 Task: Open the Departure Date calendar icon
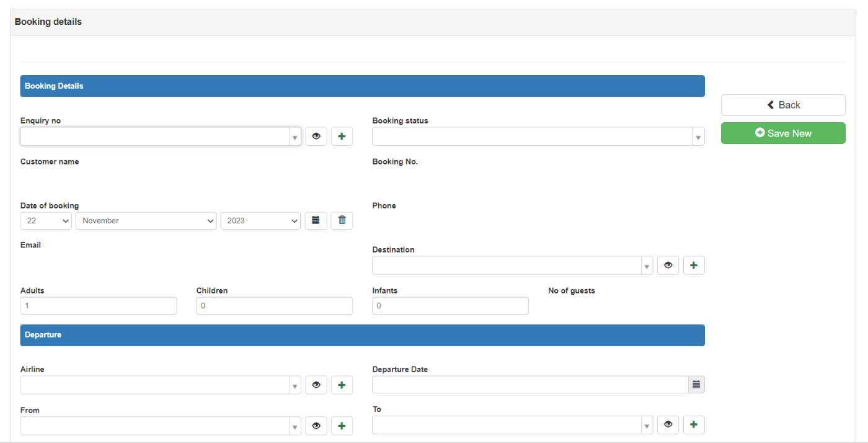tap(696, 385)
